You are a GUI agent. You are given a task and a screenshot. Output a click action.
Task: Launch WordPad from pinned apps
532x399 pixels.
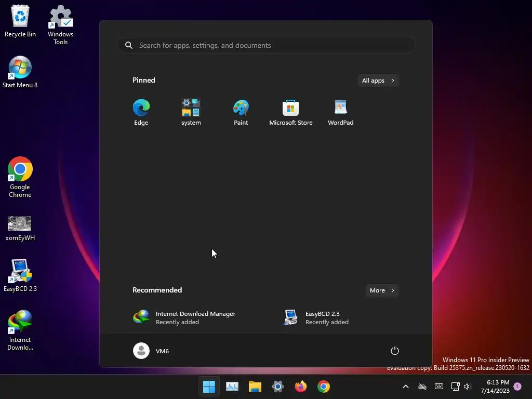click(x=341, y=113)
